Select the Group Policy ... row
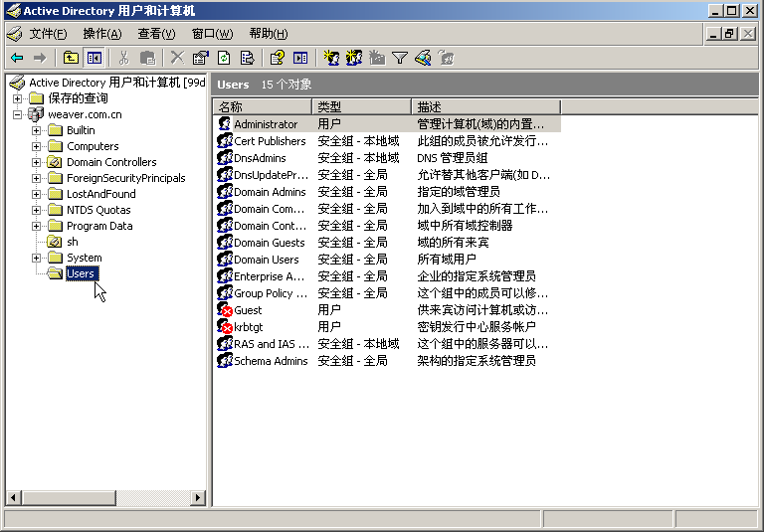This screenshot has width=764, height=532. (387, 292)
